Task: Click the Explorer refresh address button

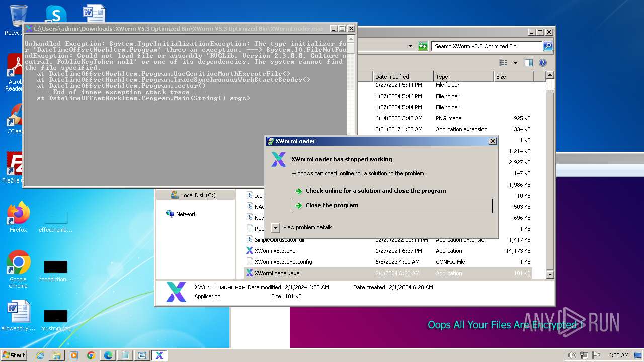Action: (x=423, y=46)
